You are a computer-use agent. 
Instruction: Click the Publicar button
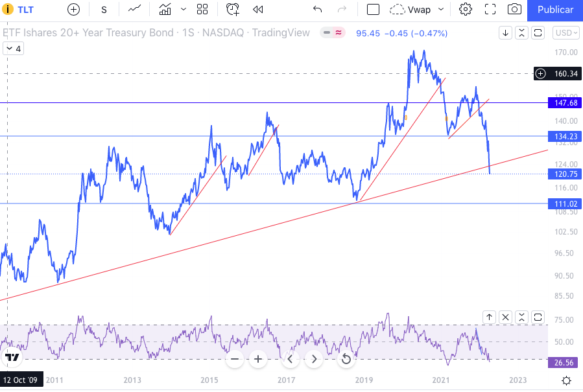pyautogui.click(x=555, y=10)
